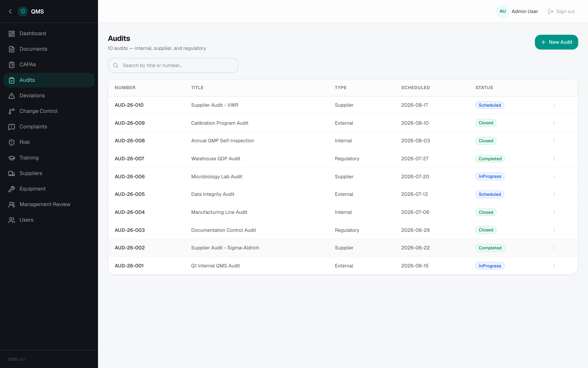Click the Training graduation cap icon
The width and height of the screenshot is (588, 368).
(12, 158)
